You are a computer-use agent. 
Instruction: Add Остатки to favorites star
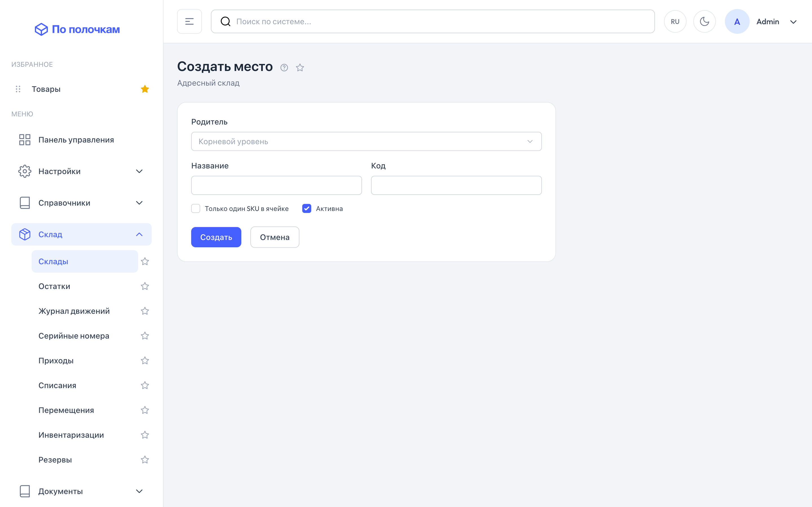(x=145, y=286)
